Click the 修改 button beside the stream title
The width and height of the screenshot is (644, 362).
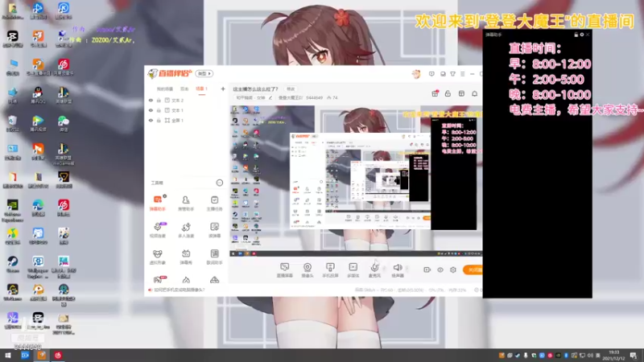(x=291, y=88)
